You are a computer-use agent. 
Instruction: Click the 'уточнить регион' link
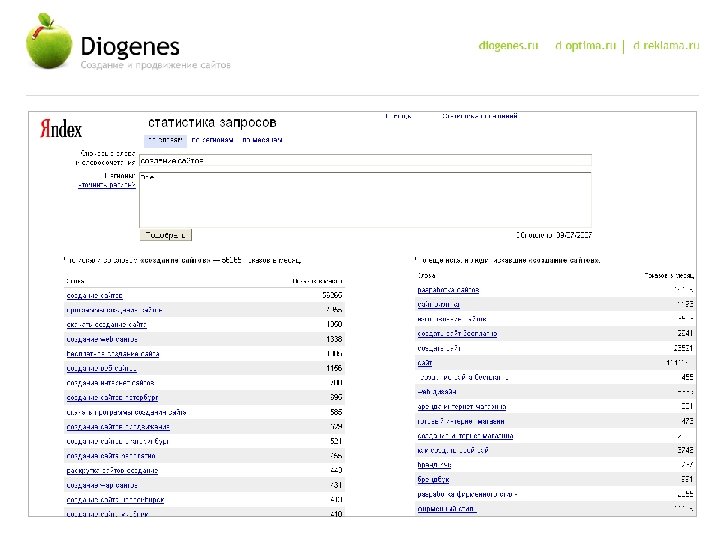106,185
